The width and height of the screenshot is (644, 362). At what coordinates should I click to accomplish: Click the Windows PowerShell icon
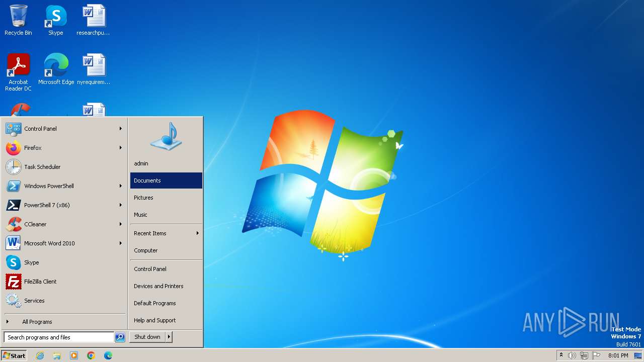(x=13, y=186)
